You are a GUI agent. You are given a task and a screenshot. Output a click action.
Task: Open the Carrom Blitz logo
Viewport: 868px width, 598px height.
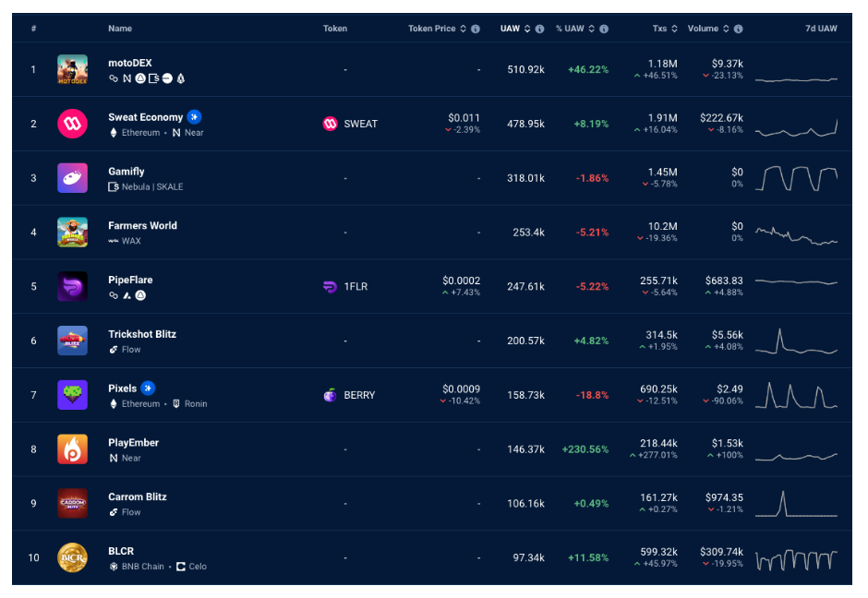click(73, 503)
